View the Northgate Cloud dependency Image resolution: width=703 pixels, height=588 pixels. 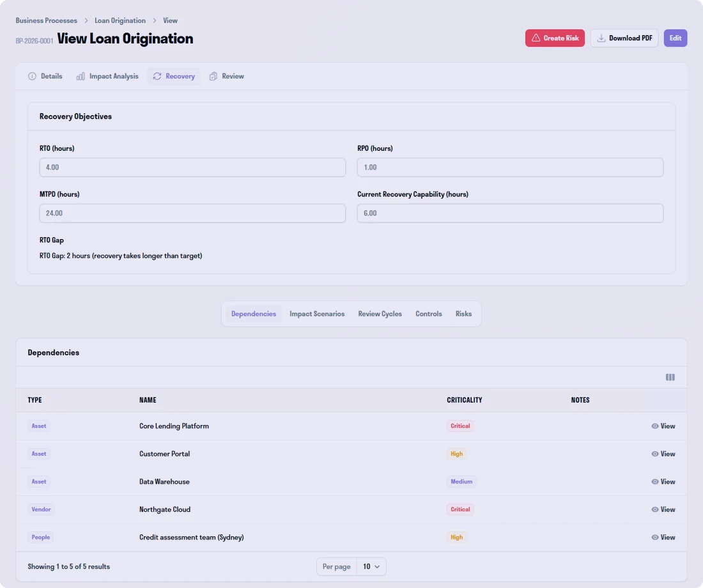click(663, 509)
